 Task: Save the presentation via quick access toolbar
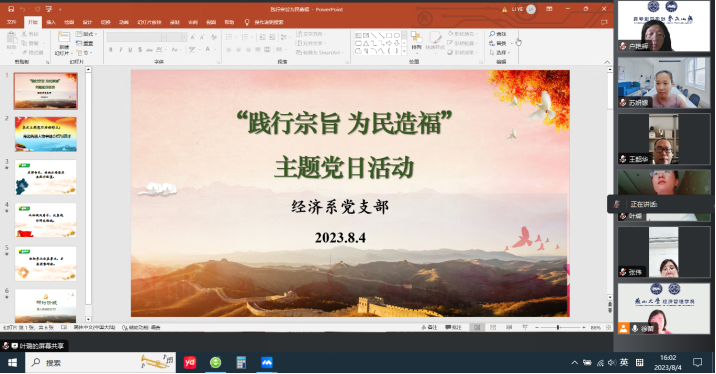[11, 9]
